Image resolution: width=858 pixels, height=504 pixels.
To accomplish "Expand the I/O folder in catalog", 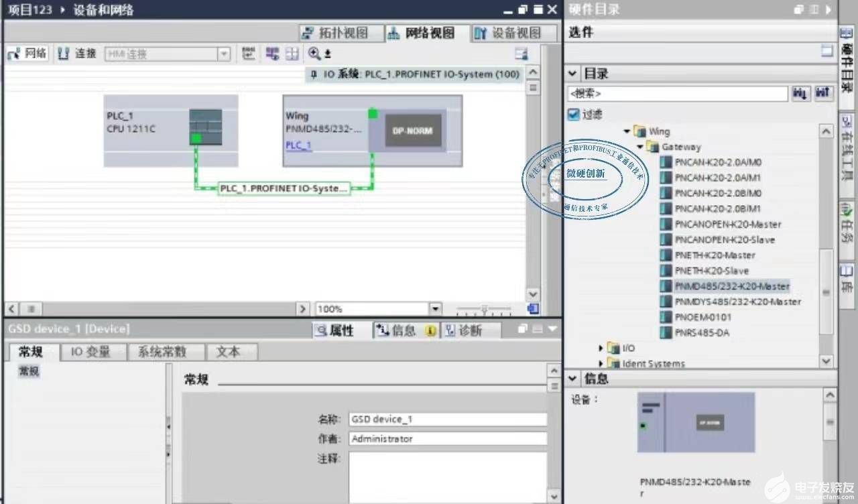I will point(601,348).
